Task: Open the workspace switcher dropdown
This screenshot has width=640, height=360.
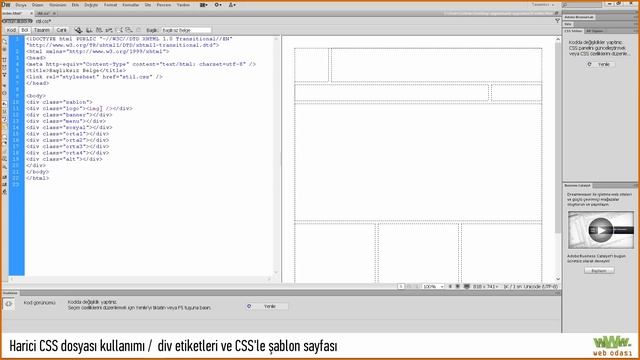Action: [543, 4]
